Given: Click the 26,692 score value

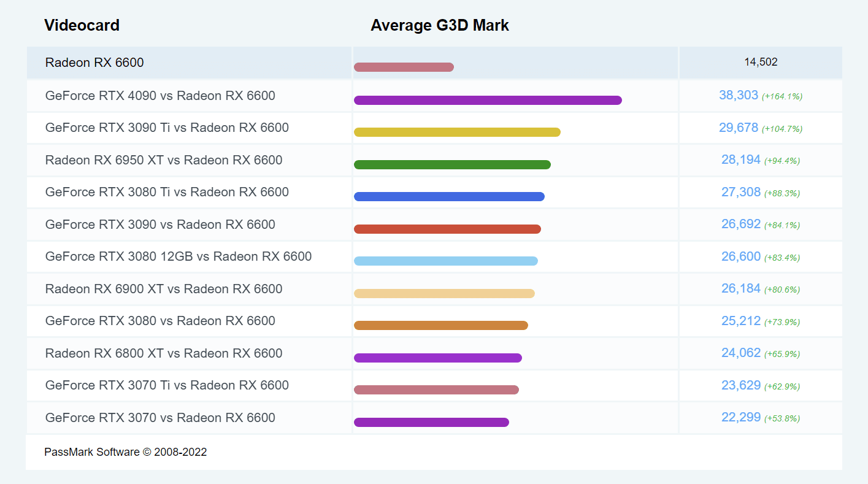Looking at the screenshot, I should [741, 224].
